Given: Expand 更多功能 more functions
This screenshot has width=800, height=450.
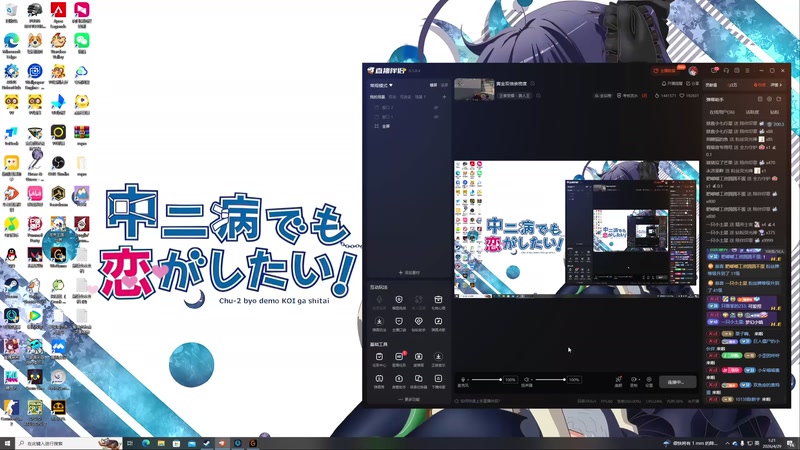Looking at the screenshot, I should [409, 399].
